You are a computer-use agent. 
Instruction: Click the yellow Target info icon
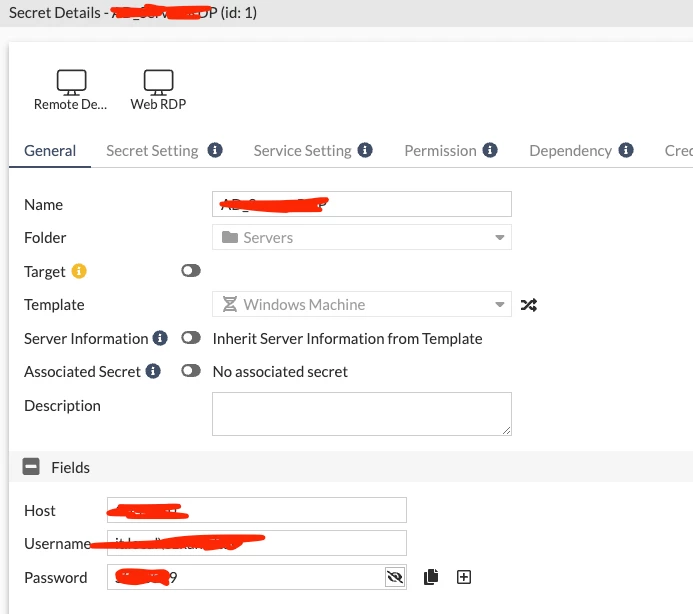click(79, 271)
